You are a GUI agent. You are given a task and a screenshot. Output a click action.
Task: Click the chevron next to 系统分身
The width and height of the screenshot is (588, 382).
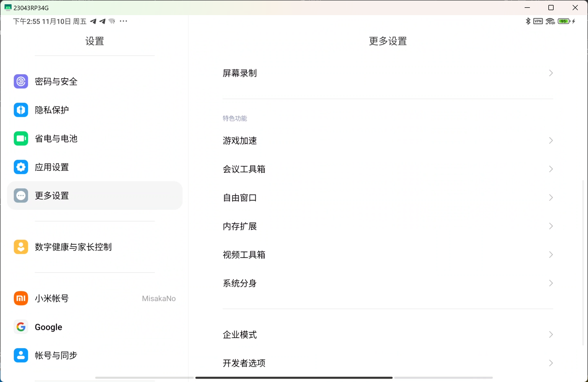(x=550, y=283)
